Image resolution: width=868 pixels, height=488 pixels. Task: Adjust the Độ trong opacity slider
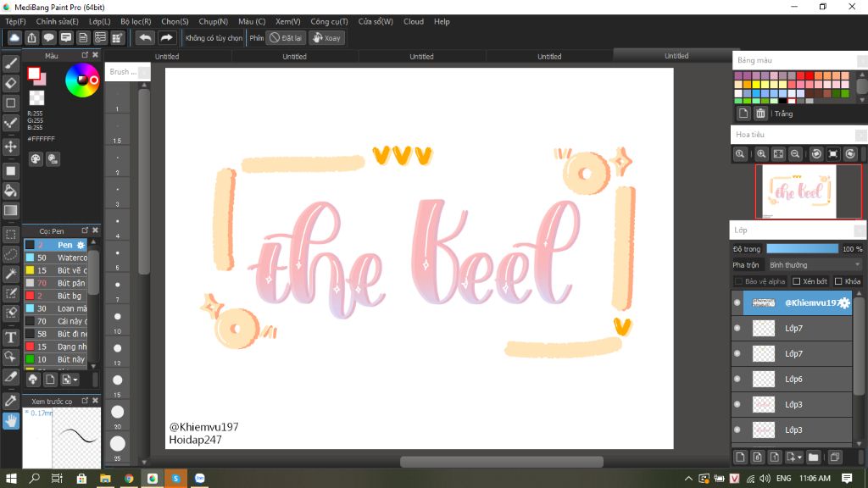tap(802, 249)
